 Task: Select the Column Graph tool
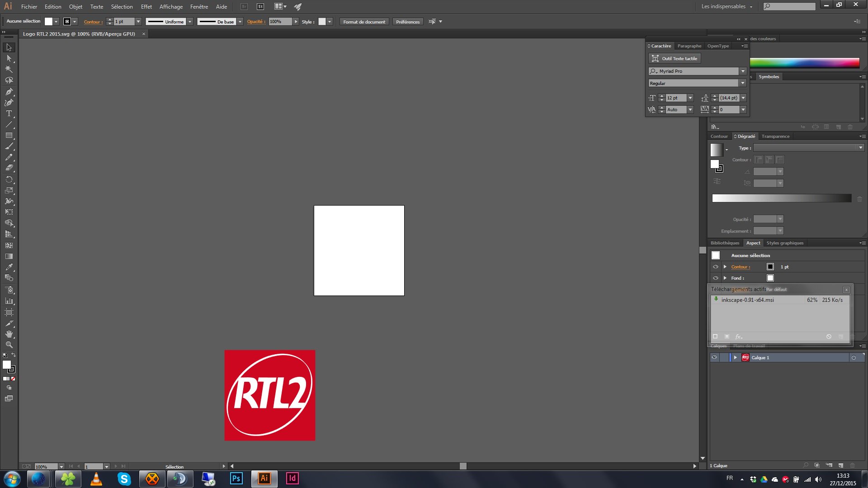(x=9, y=300)
